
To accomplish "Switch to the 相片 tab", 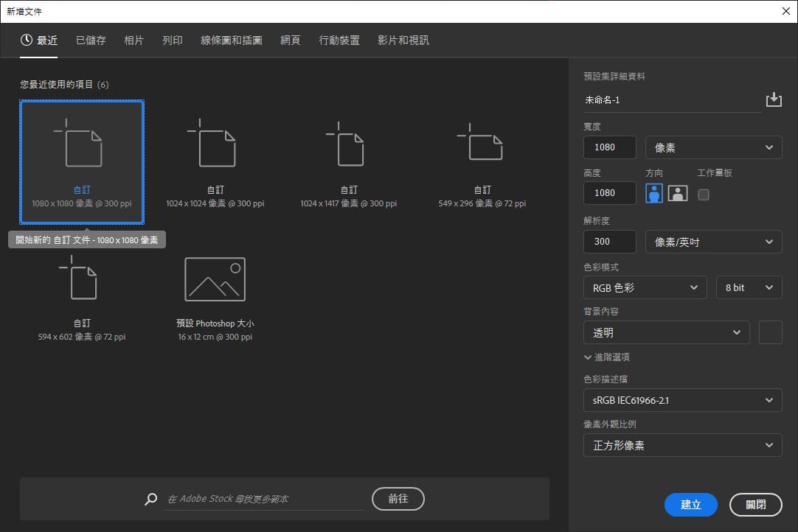I will point(134,41).
